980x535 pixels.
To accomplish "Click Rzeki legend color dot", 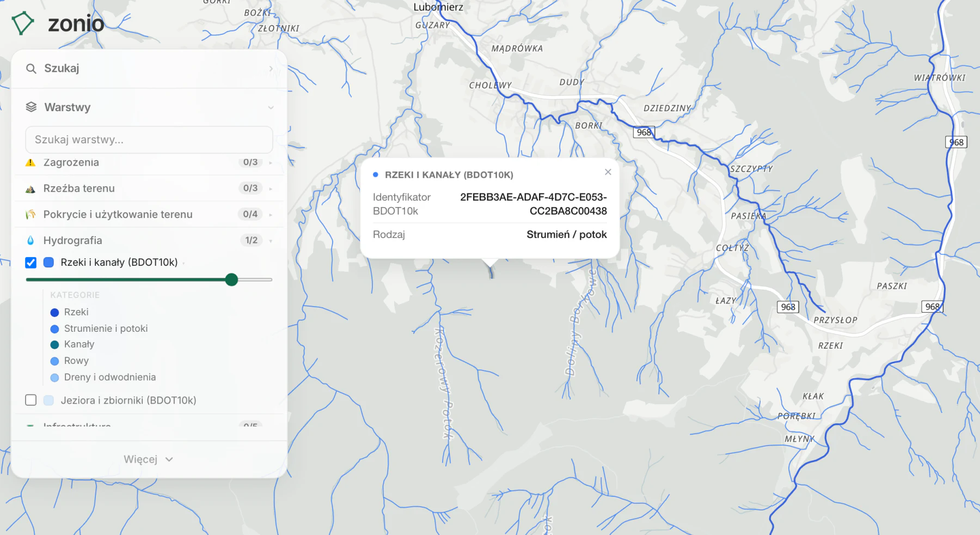I will (54, 313).
